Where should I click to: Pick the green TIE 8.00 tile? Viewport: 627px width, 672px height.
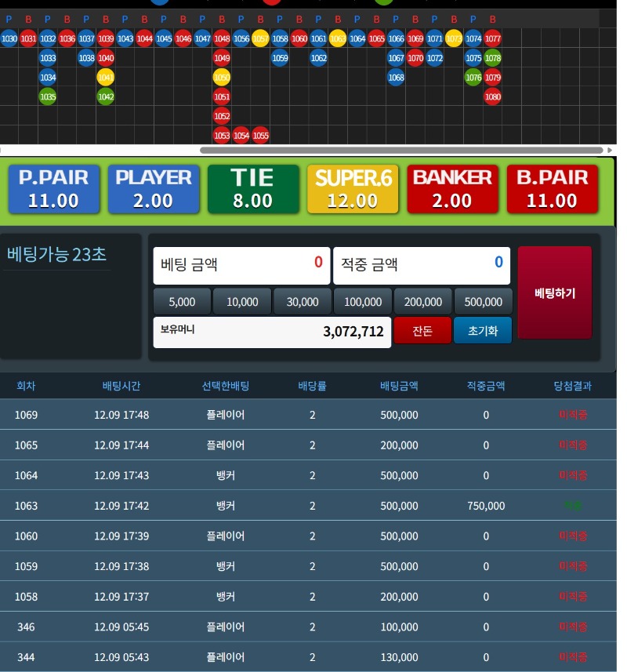point(252,189)
